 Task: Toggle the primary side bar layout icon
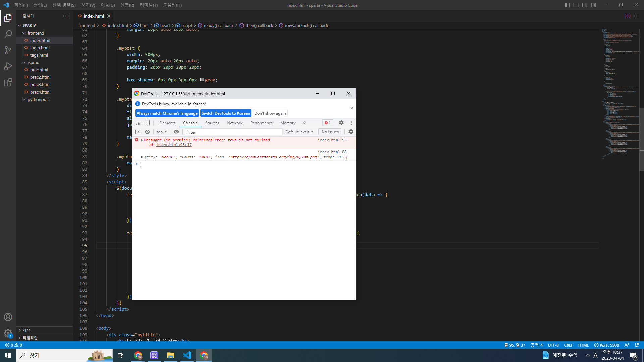coord(567,5)
